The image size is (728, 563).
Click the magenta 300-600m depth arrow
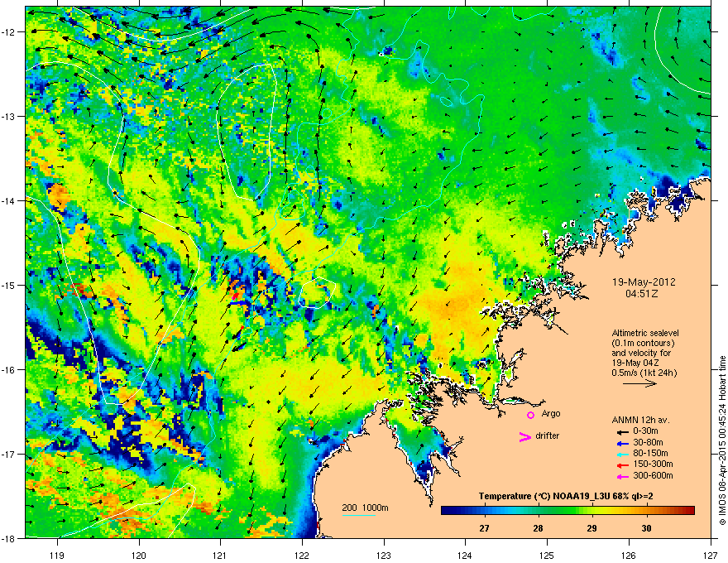(x=623, y=476)
